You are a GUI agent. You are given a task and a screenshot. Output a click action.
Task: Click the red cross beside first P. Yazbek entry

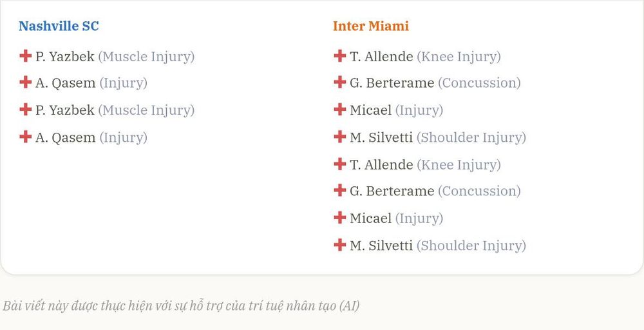tap(26, 55)
